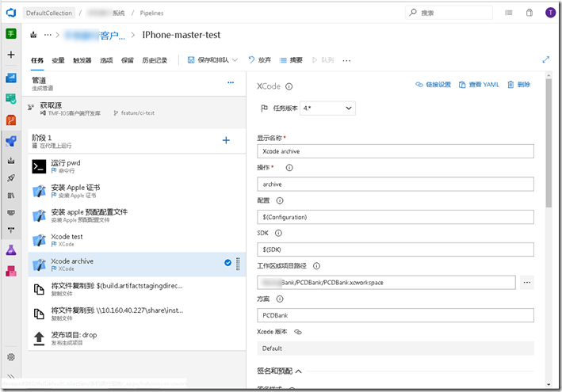
Task: Switch to the 任务 tab
Action: [x=37, y=60]
